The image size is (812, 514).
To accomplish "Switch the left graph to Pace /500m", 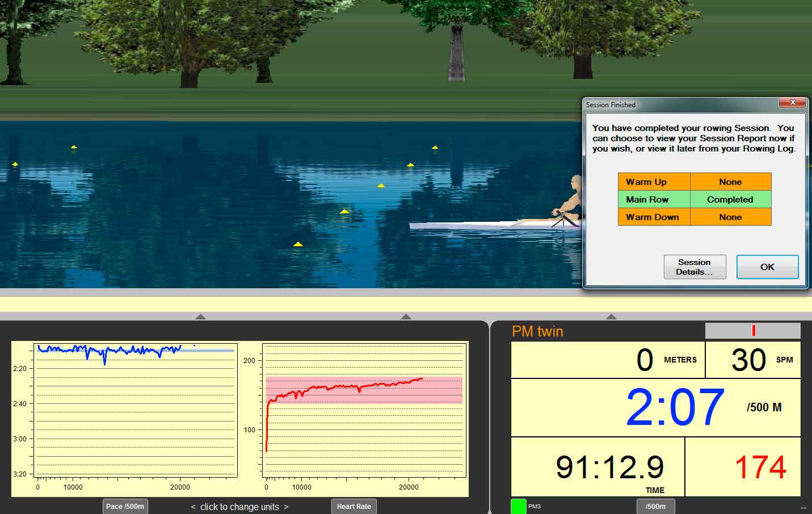I will 125,506.
